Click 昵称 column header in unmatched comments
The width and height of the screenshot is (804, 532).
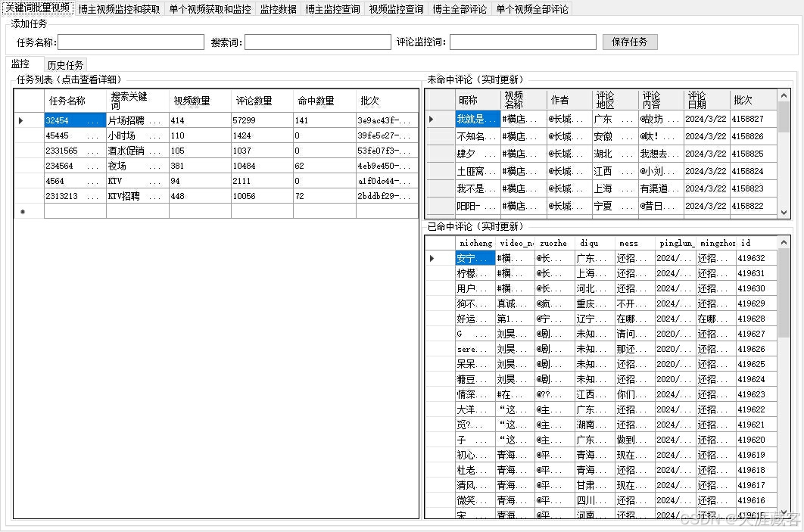point(478,100)
